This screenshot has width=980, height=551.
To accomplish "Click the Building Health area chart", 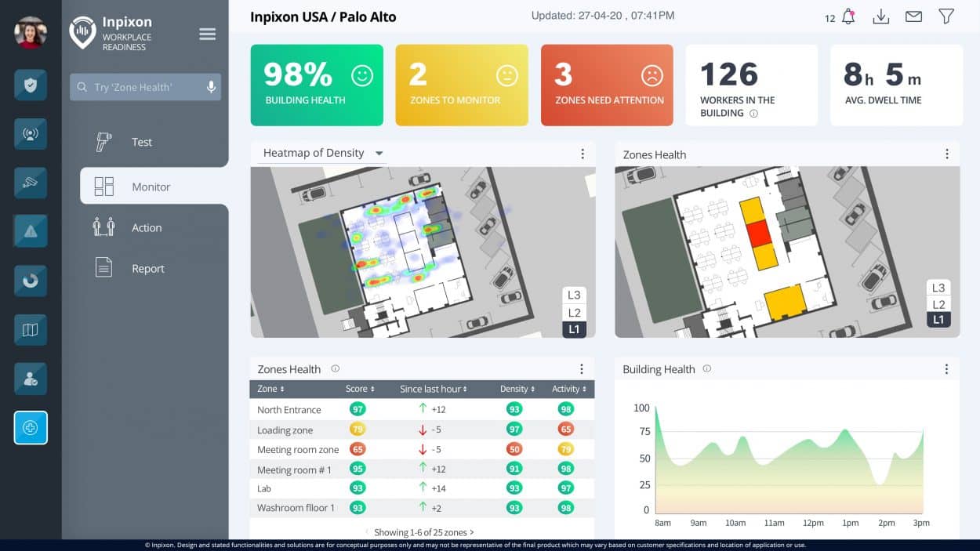I will [x=789, y=459].
